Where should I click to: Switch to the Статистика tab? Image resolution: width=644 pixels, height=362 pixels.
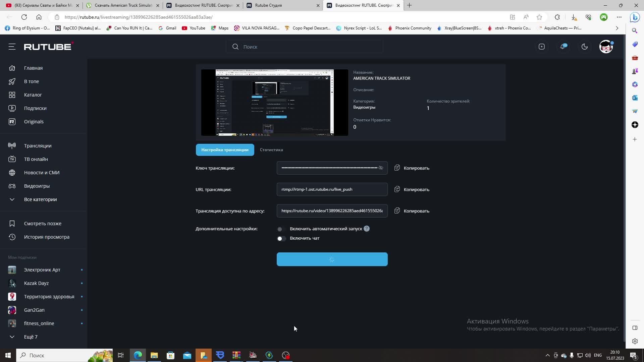pos(271,150)
